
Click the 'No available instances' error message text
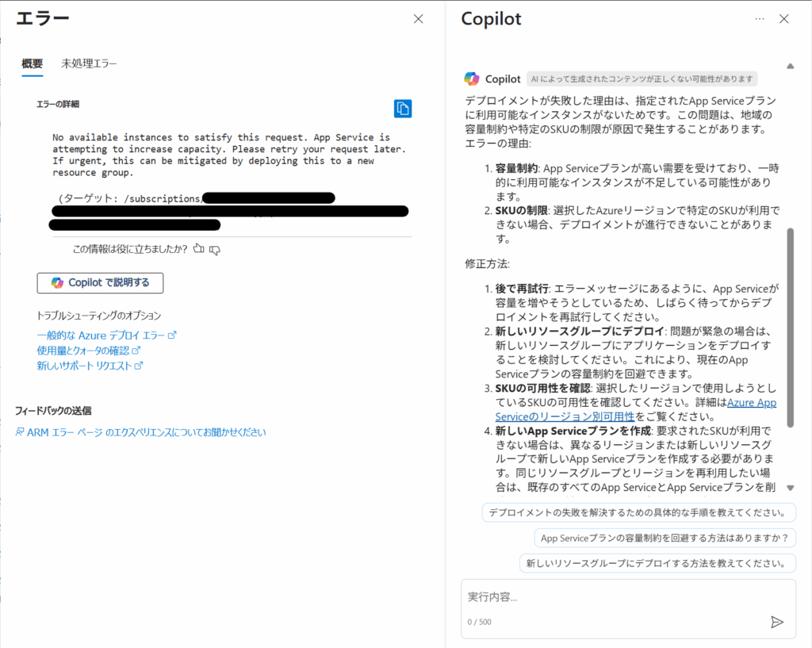[229, 155]
